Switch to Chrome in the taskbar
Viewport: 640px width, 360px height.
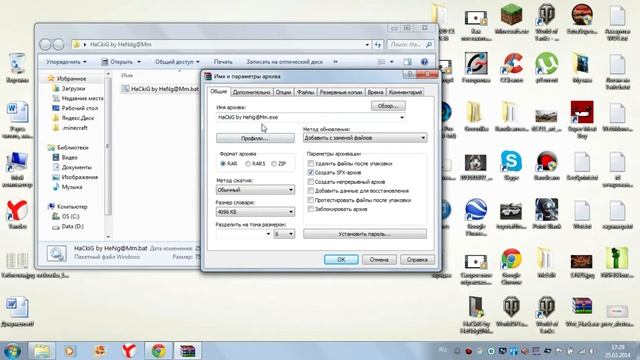point(159,351)
